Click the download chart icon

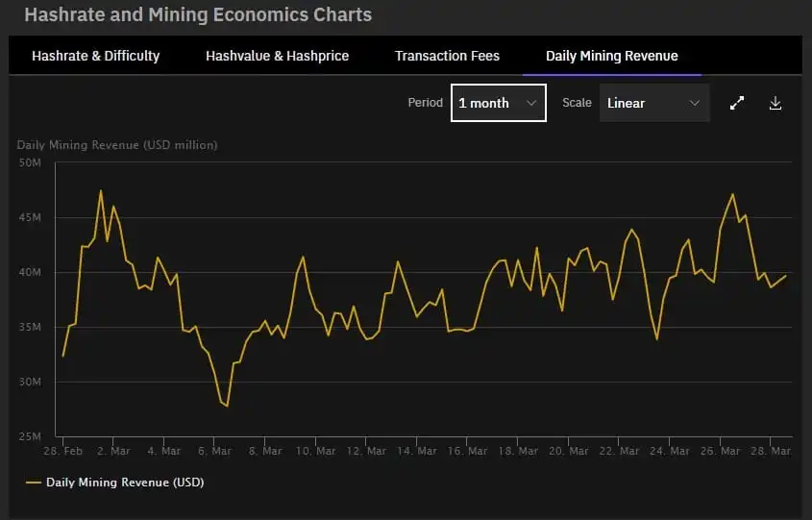point(775,103)
